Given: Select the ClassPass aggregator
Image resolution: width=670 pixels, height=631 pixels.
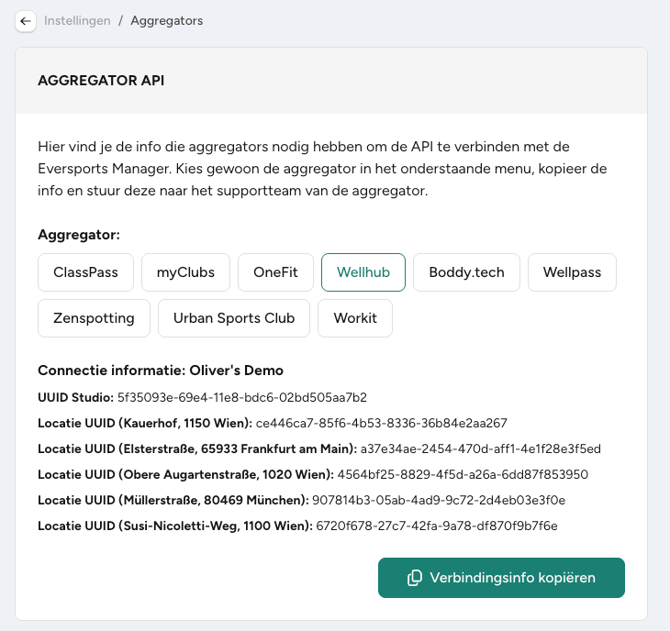Looking at the screenshot, I should pyautogui.click(x=85, y=273).
